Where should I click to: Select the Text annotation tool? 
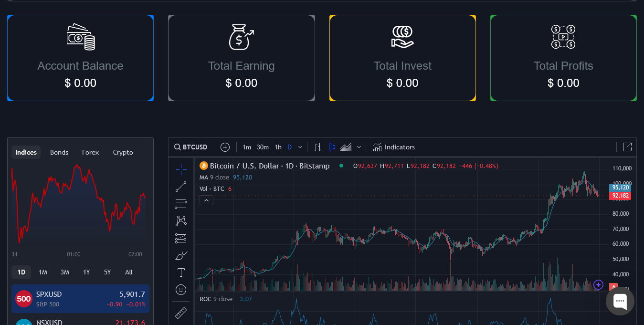(181, 273)
